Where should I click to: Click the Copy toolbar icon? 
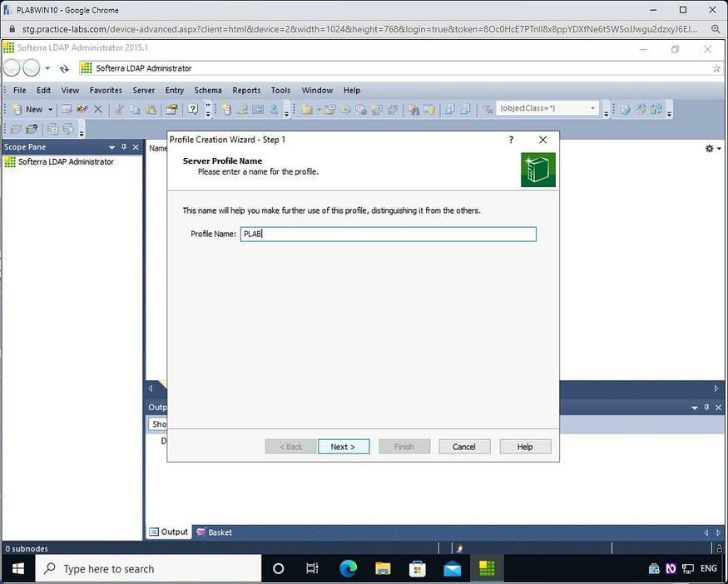(135, 110)
